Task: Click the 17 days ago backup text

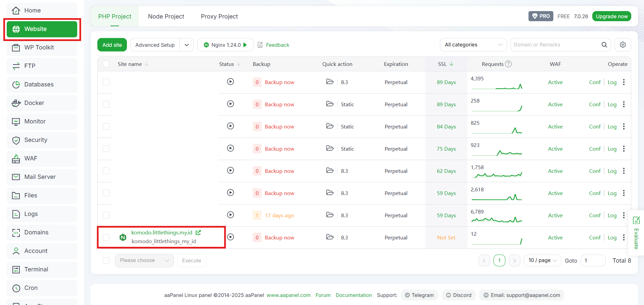Action: [x=279, y=215]
